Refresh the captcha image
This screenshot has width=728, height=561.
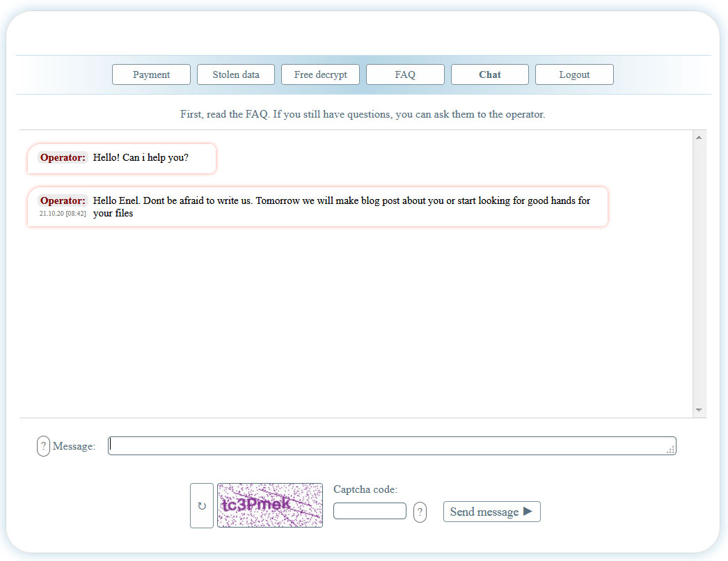(202, 506)
